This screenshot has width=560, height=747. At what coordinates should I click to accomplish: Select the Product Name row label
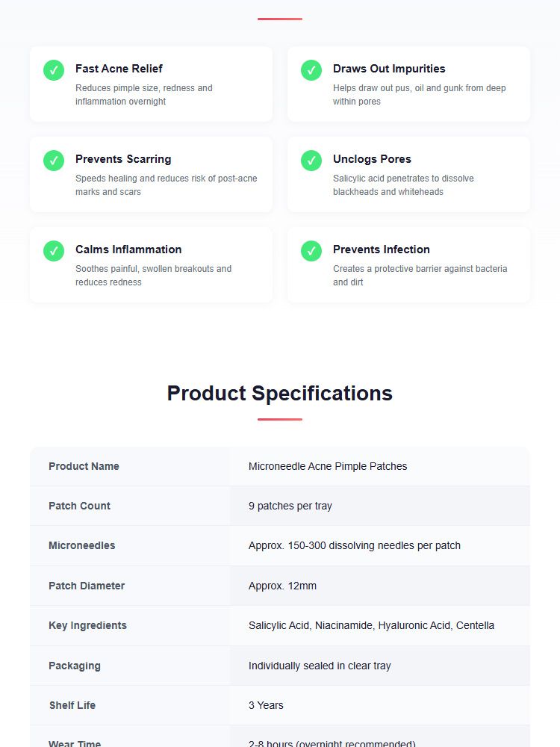[x=84, y=466]
